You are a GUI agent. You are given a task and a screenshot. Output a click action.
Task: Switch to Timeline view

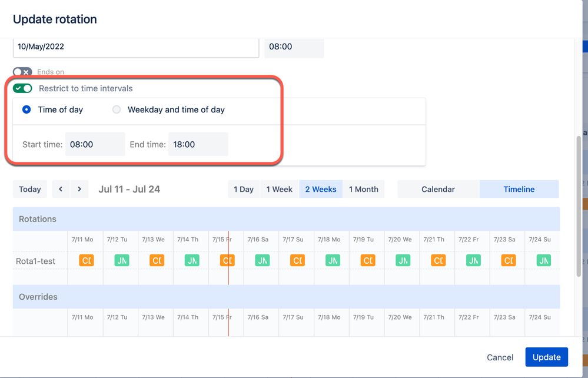tap(519, 190)
